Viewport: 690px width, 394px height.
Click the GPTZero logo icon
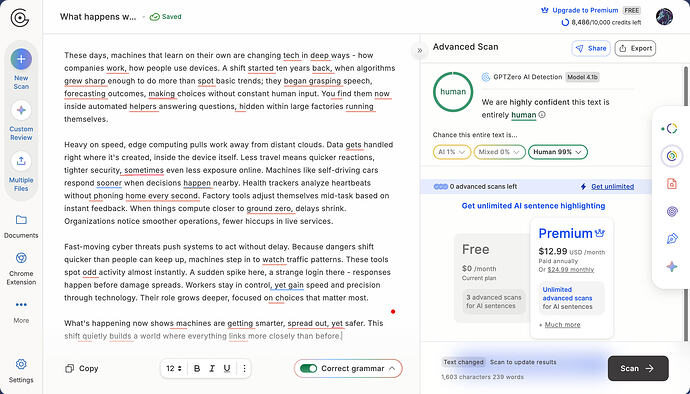(20, 18)
